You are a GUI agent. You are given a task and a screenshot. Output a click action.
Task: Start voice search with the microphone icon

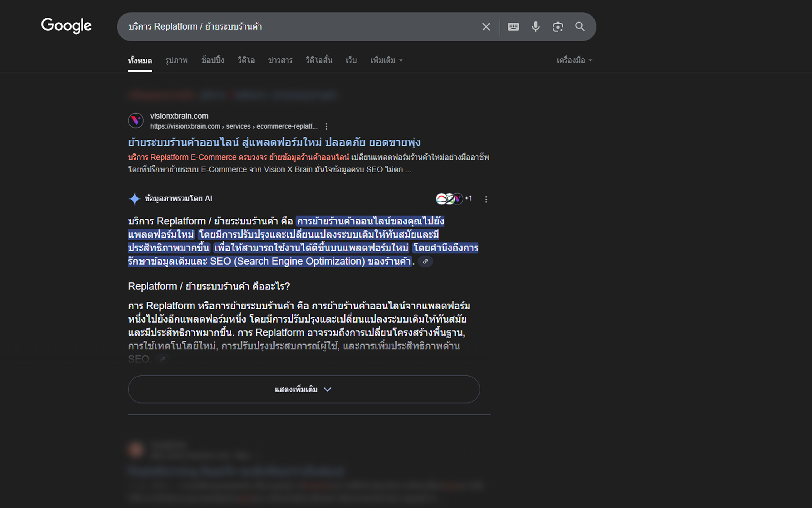pos(535,26)
